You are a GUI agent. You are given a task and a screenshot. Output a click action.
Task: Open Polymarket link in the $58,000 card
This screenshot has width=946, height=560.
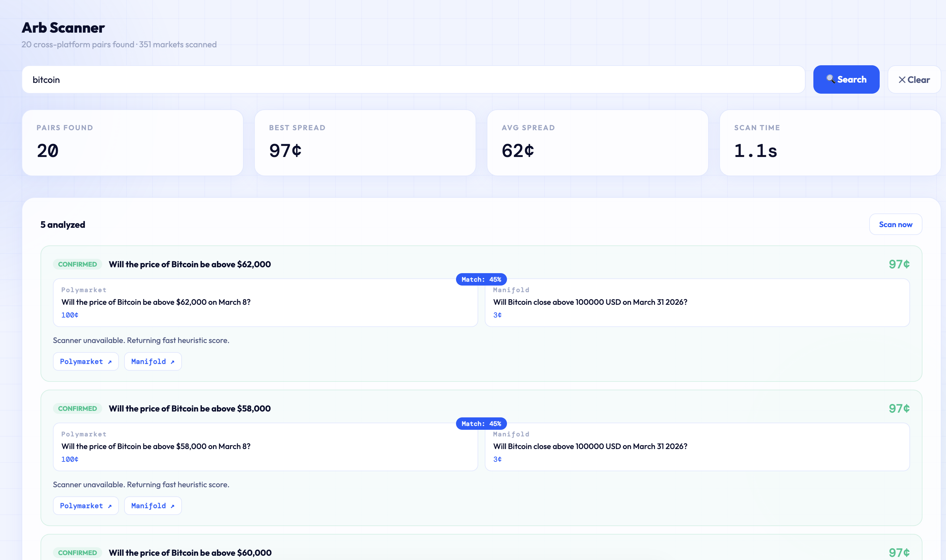point(86,506)
